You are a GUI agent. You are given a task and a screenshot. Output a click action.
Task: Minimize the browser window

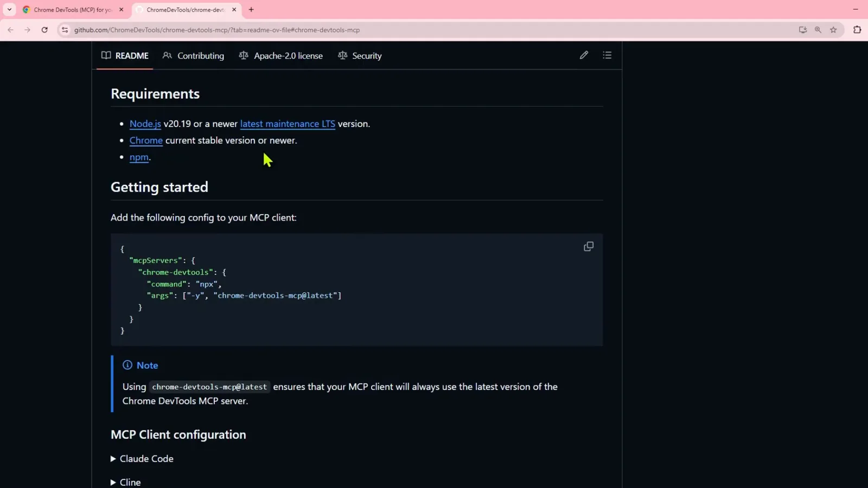(856, 10)
